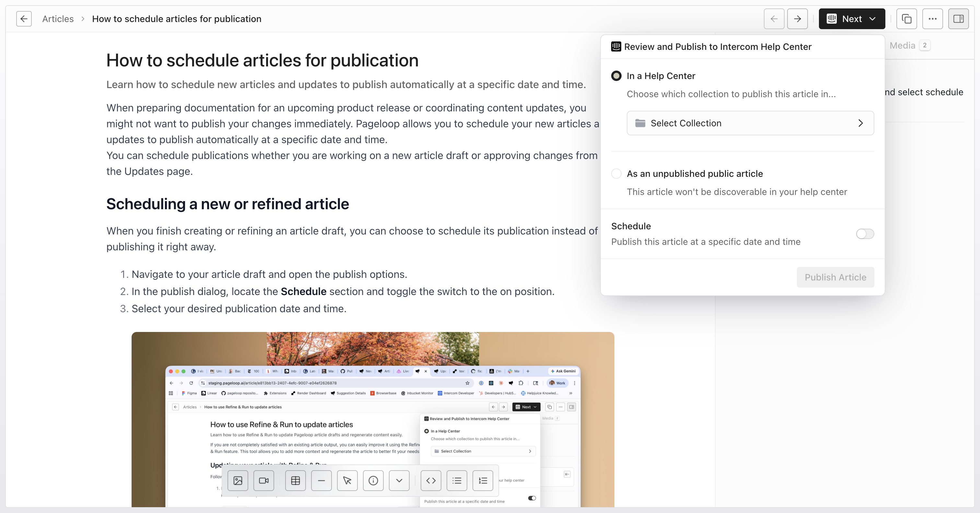
Task: Select the In a Help Center radio option
Action: (616, 76)
